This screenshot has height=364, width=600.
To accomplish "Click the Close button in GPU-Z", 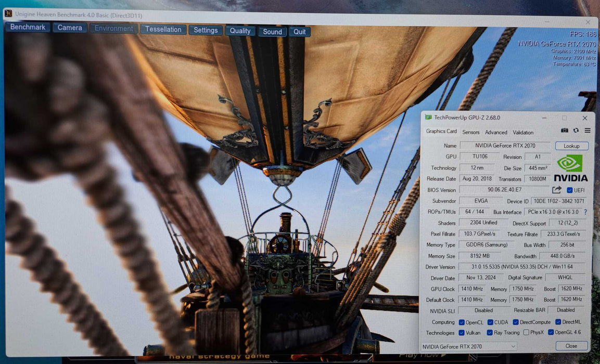I will point(571,346).
